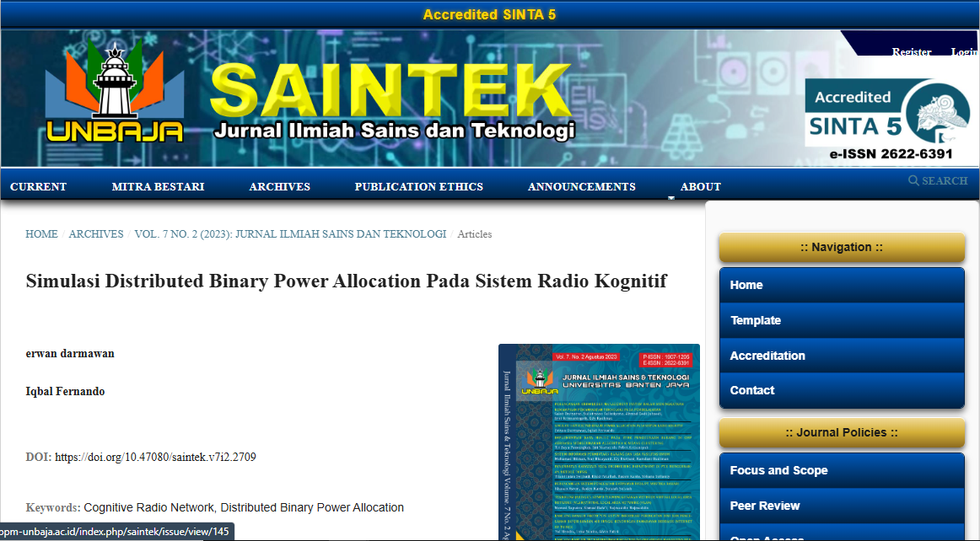Click the SAINTEK journal title banner

click(x=392, y=100)
